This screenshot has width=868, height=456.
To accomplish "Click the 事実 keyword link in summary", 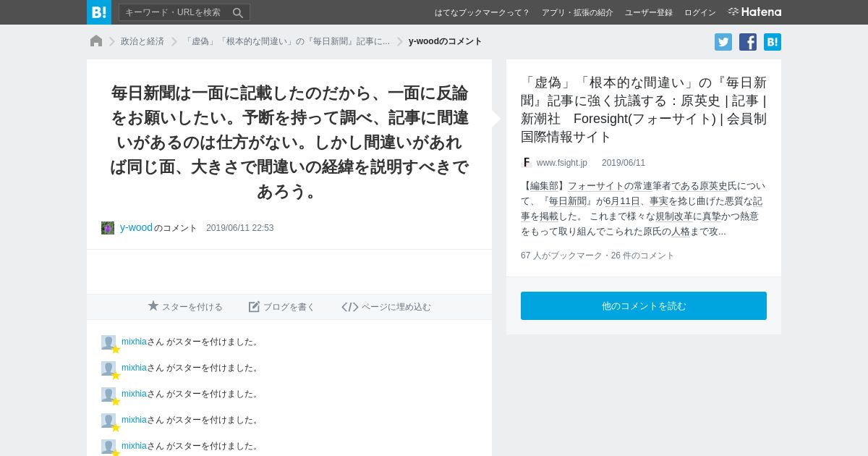I will tap(659, 201).
